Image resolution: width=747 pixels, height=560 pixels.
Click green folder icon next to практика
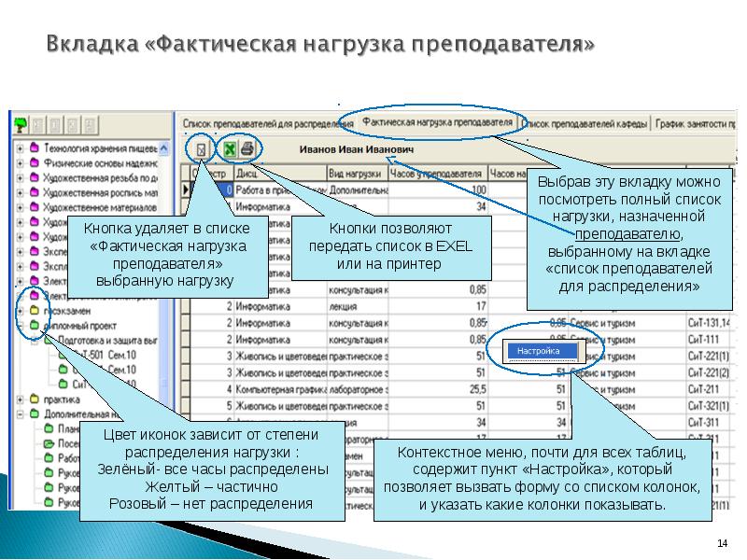click(x=34, y=399)
